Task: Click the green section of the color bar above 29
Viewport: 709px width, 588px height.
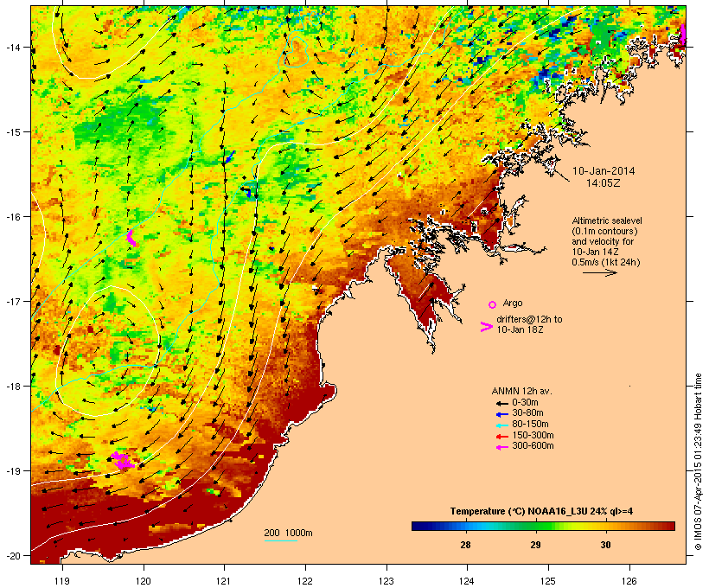Action: point(536,526)
